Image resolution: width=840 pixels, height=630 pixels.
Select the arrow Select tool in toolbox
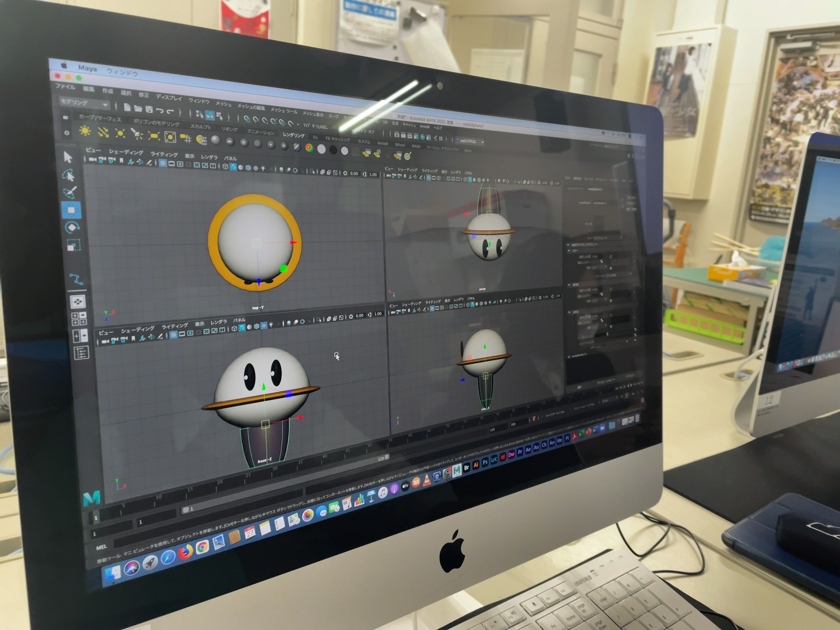tap(68, 157)
